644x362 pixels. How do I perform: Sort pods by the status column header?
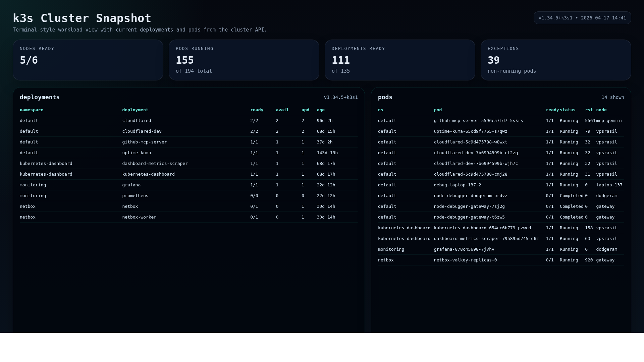click(x=568, y=110)
